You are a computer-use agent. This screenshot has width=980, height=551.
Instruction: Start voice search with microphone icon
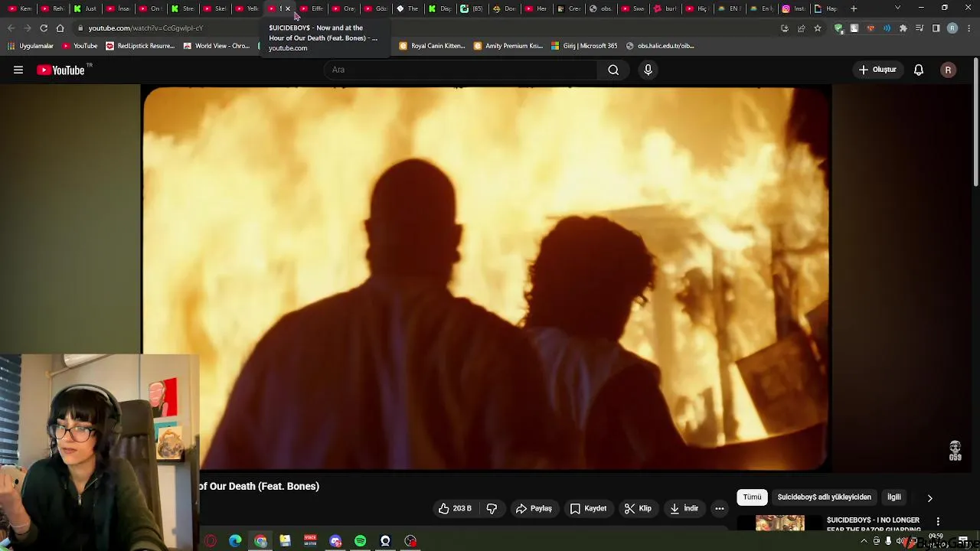(x=648, y=70)
